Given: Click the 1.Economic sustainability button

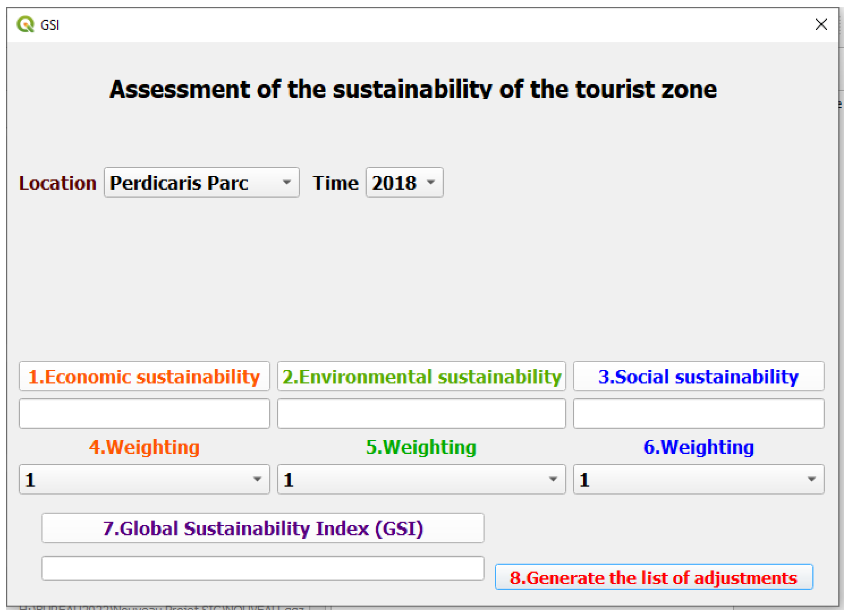Looking at the screenshot, I should (144, 376).
